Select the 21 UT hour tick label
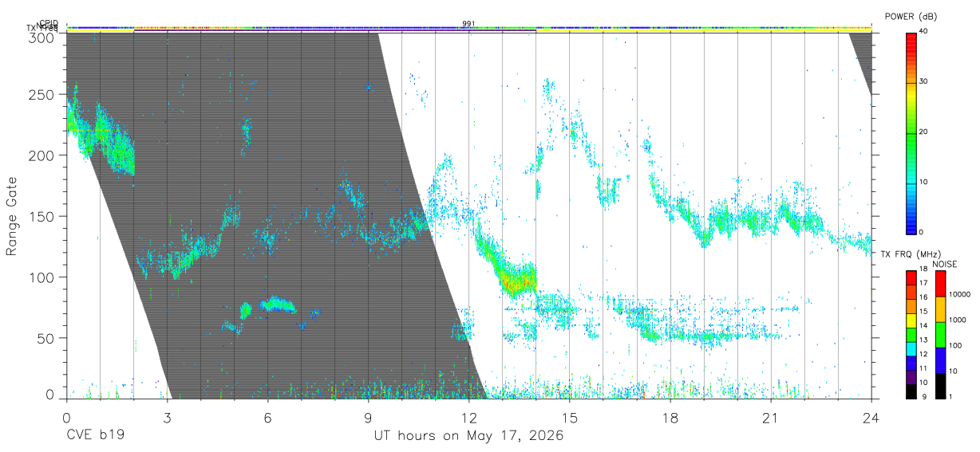Image resolution: width=980 pixels, height=452 pixels. pyautogui.click(x=770, y=418)
